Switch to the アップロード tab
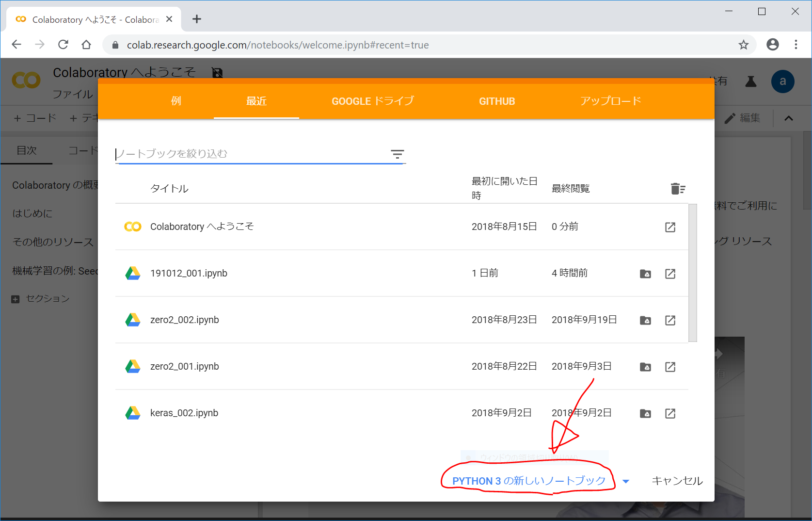 coord(610,101)
